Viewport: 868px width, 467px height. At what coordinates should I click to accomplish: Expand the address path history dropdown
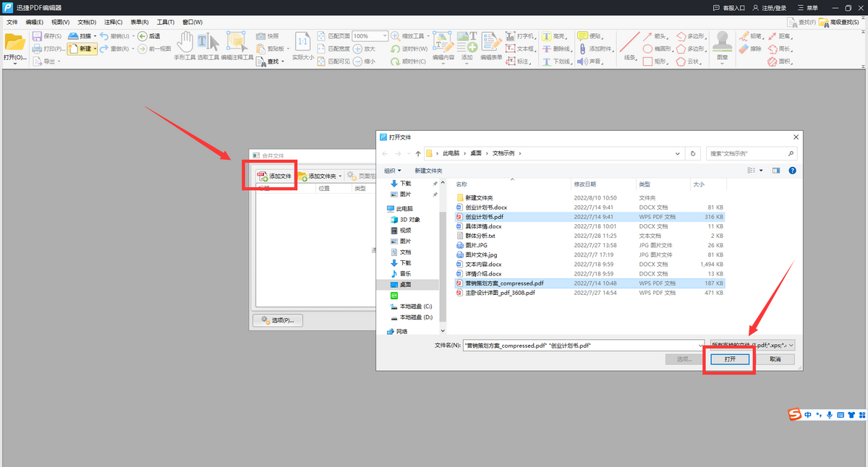coord(677,153)
